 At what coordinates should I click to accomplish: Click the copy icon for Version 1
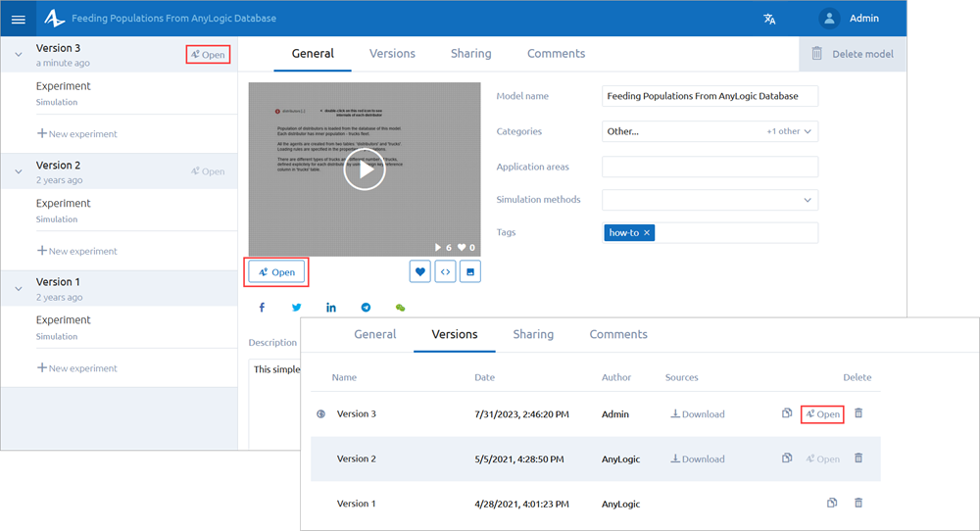[x=832, y=503]
